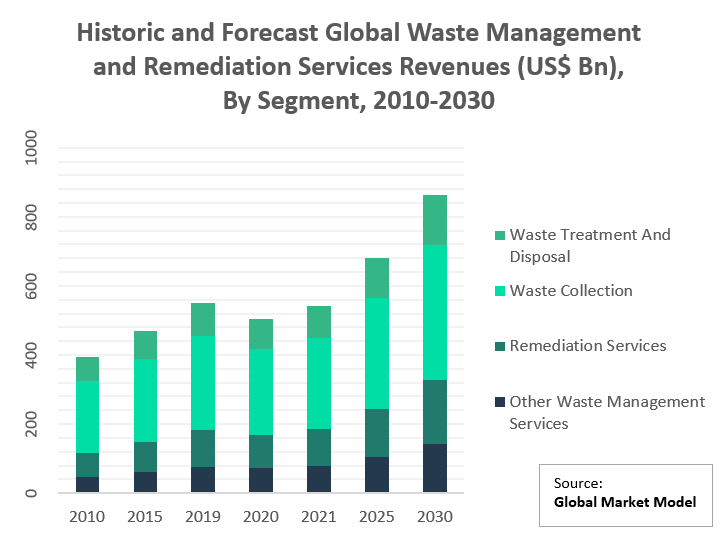Select the 2021 bar's Waste Collection segment

point(318,383)
